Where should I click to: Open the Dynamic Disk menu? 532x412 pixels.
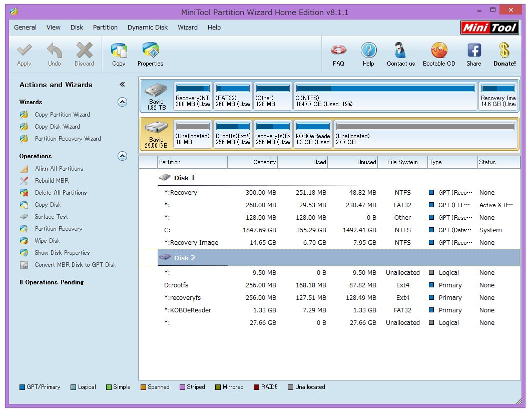[x=148, y=28]
